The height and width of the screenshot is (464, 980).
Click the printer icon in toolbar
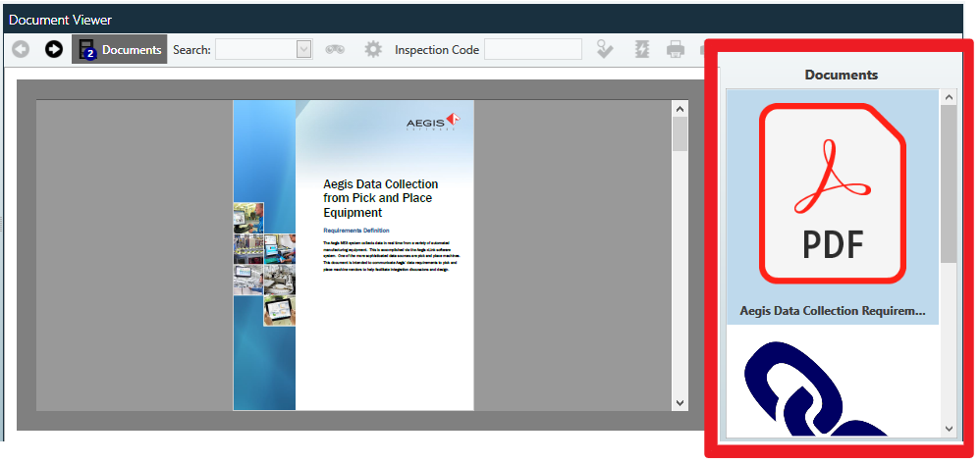(x=676, y=49)
